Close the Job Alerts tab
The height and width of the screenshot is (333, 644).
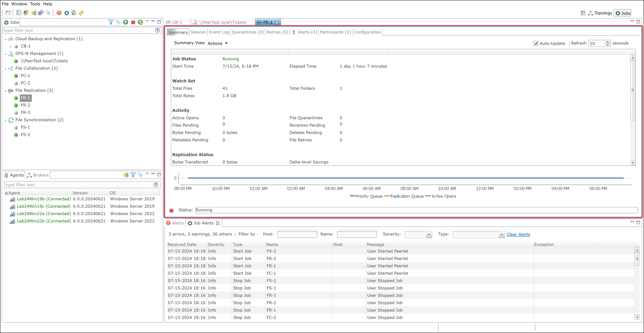click(218, 223)
